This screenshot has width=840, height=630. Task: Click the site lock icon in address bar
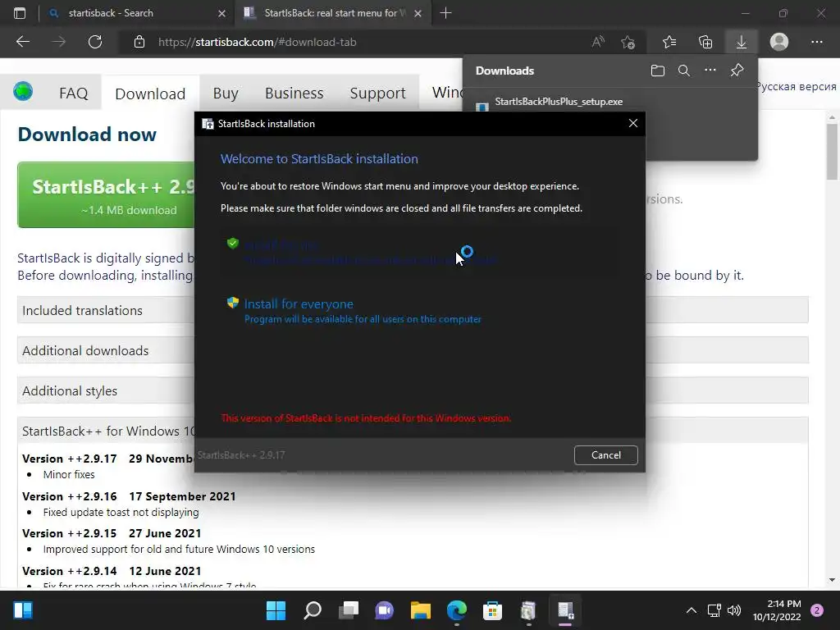pos(139,42)
